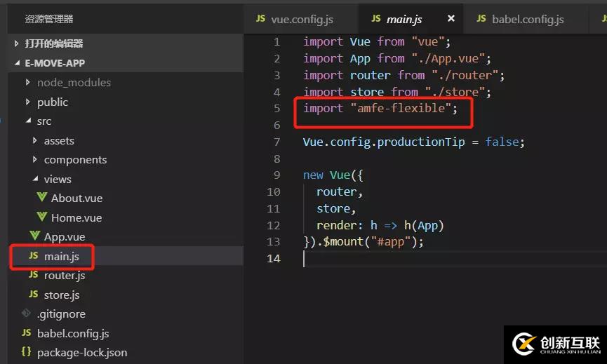Open About.vue in the explorer
Screen dimensions: 607x364
[x=76, y=198]
